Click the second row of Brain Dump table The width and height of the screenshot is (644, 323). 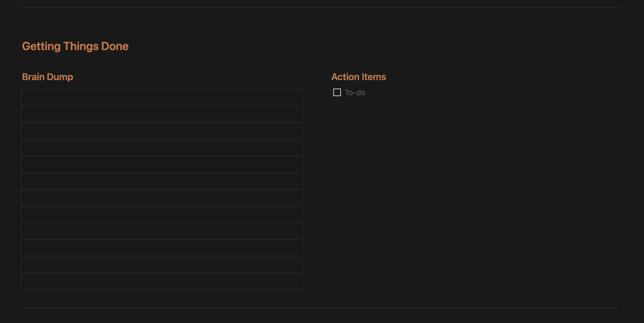pyautogui.click(x=162, y=114)
